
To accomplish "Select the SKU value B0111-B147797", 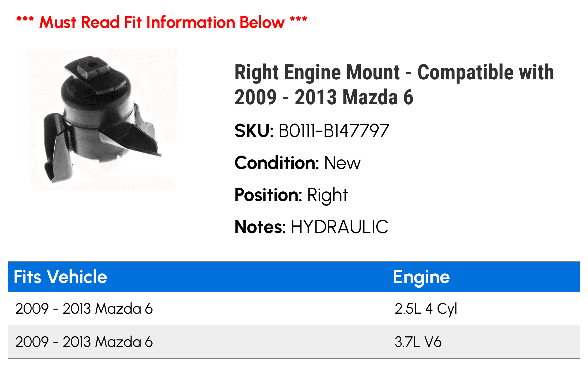I will click(x=334, y=131).
